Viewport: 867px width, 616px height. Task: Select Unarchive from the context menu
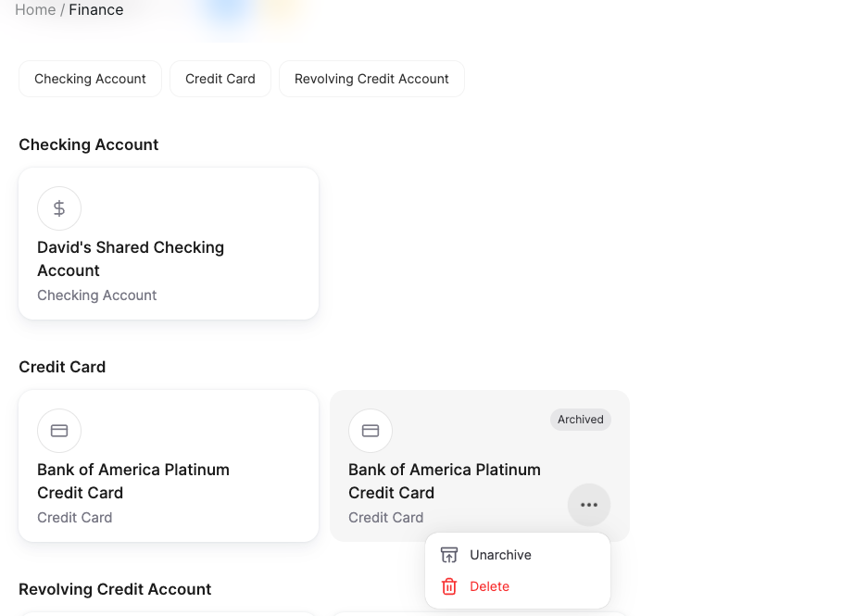[500, 555]
